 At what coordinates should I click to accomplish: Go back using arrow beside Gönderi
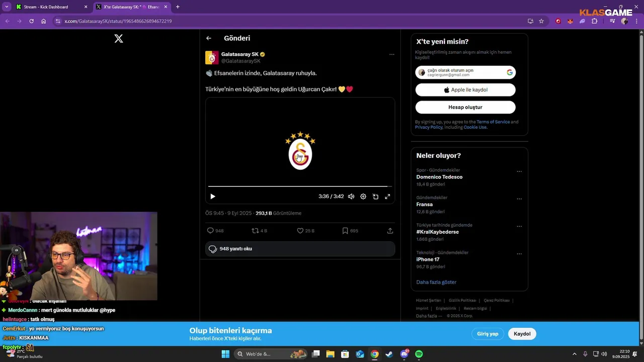pos(209,38)
